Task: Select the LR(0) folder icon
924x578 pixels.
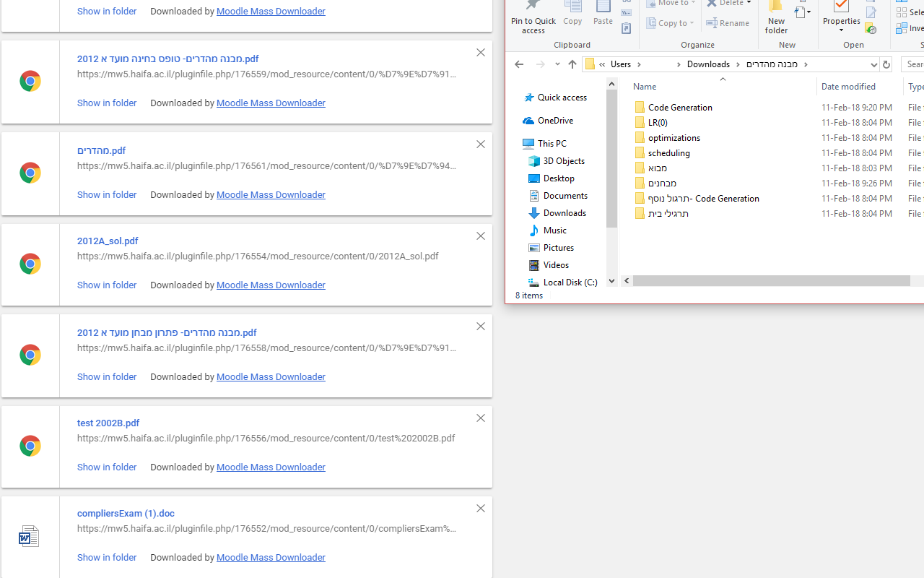Action: coord(640,123)
